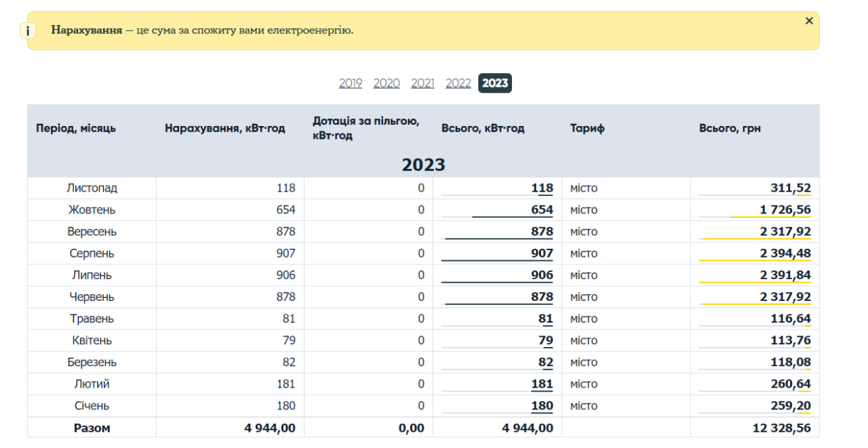Click the 113,76 грн amount for Квітень
This screenshot has width=868, height=448.
click(x=790, y=340)
